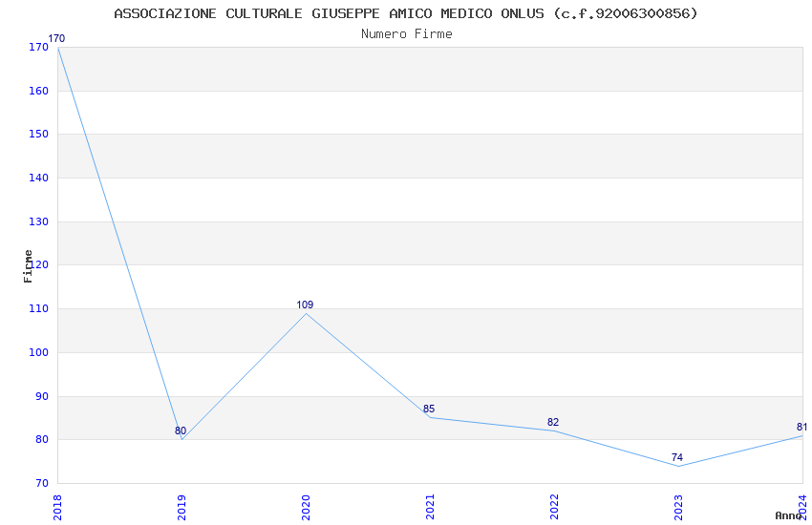The width and height of the screenshot is (812, 525).
Task: Click the data point label 74
Action: 677,458
